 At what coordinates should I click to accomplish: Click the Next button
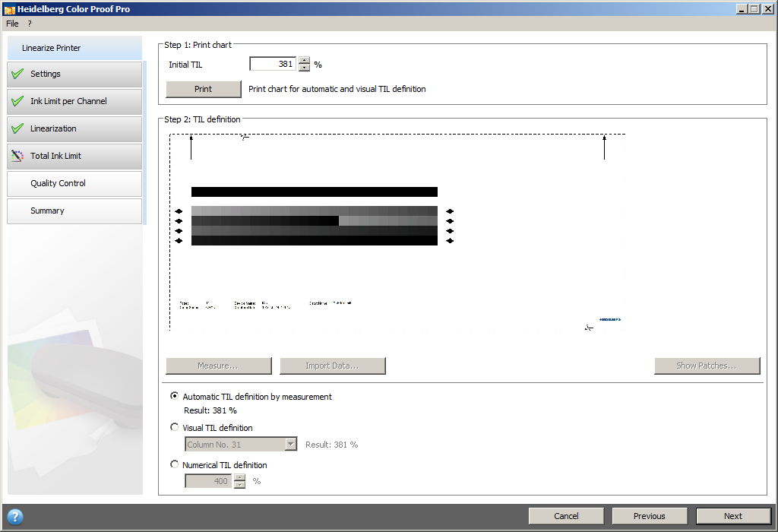click(733, 516)
